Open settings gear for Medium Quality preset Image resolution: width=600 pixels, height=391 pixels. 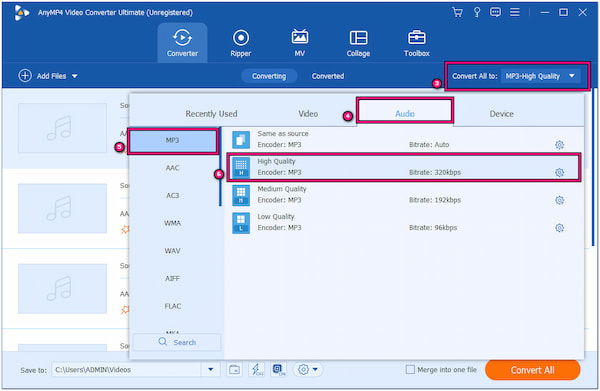(x=559, y=200)
